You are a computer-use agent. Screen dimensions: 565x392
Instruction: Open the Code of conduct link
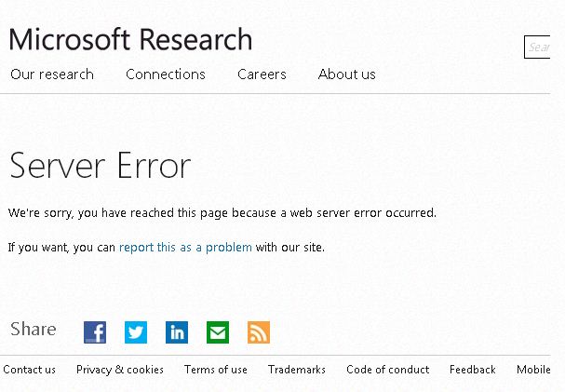tap(388, 370)
